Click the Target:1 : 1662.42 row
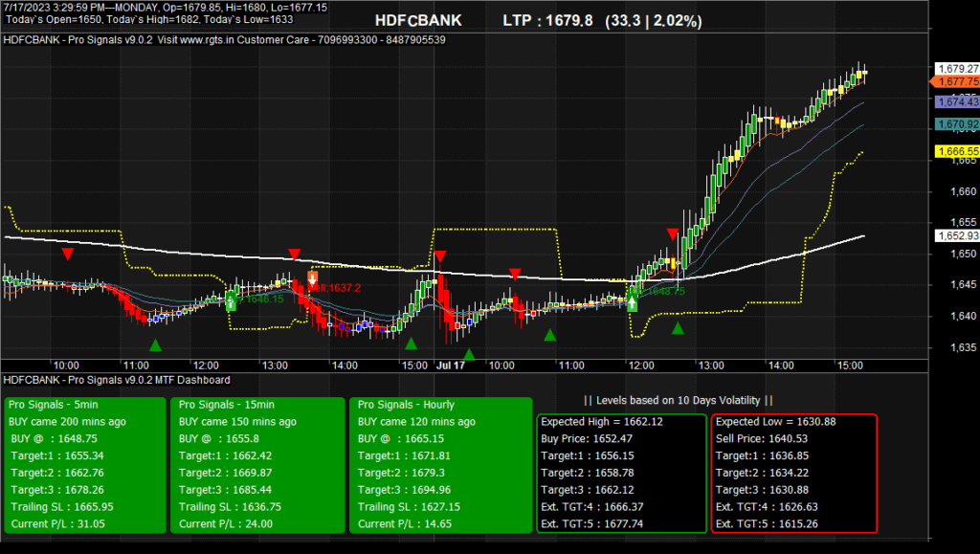Image resolution: width=980 pixels, height=554 pixels. coord(226,456)
